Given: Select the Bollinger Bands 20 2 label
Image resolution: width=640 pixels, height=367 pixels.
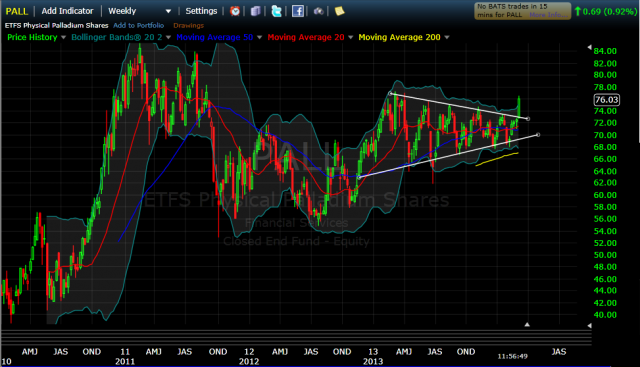Looking at the screenshot, I should click(x=117, y=37).
